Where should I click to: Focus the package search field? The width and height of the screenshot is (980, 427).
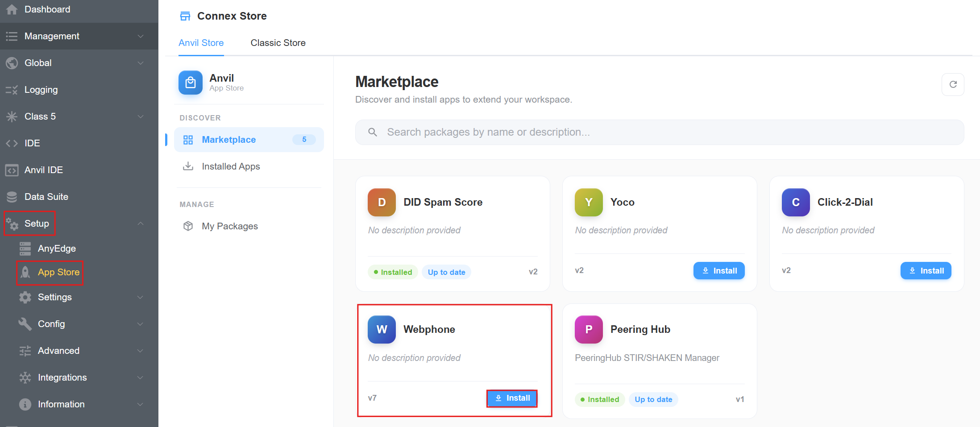[660, 132]
